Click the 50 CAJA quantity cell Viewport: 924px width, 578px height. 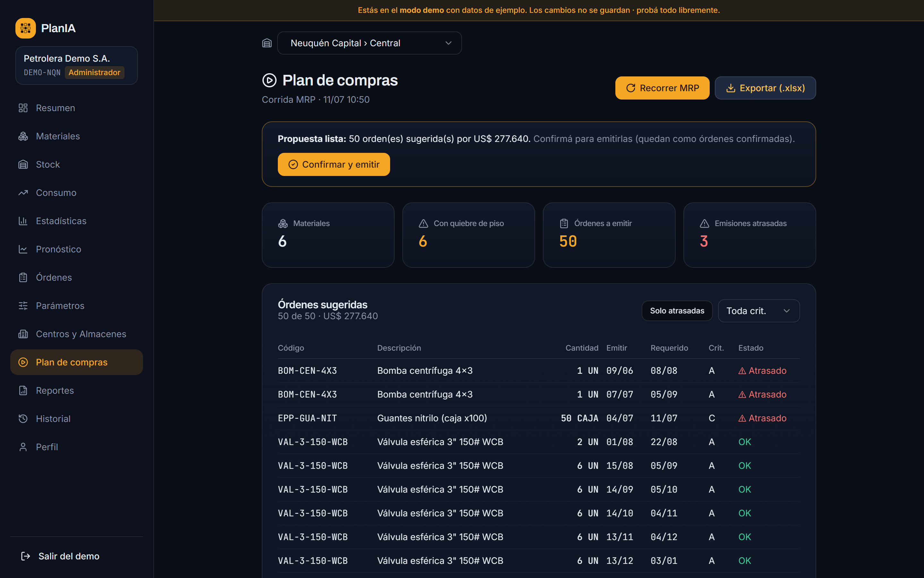tap(579, 418)
